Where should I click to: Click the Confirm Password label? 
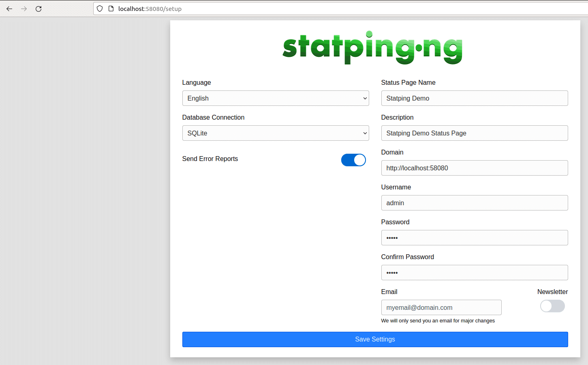point(407,257)
